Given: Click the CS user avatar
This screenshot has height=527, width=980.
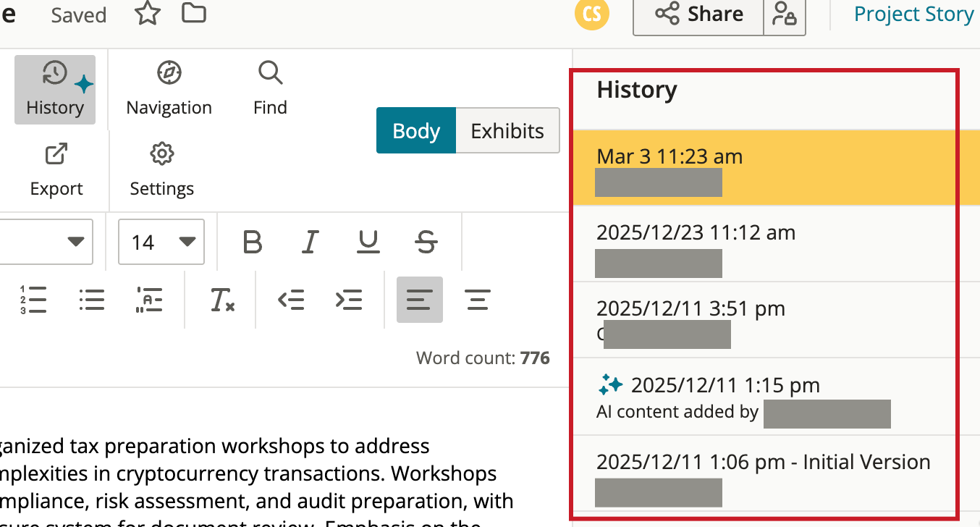Looking at the screenshot, I should click(x=592, y=14).
